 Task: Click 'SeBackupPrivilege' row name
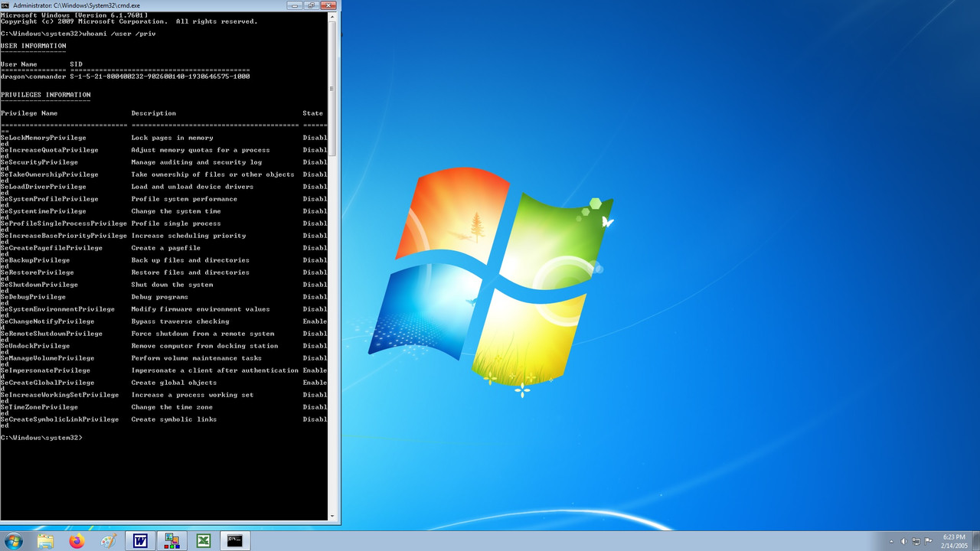tap(35, 260)
